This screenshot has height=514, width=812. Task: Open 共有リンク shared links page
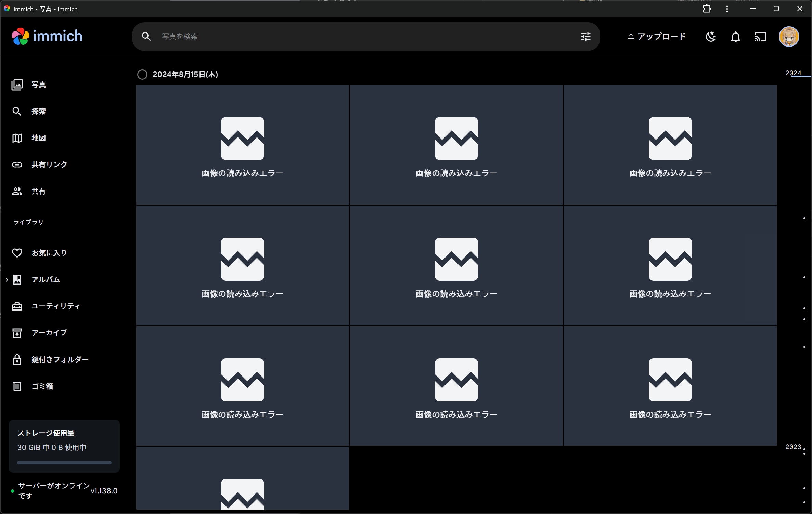click(x=49, y=165)
